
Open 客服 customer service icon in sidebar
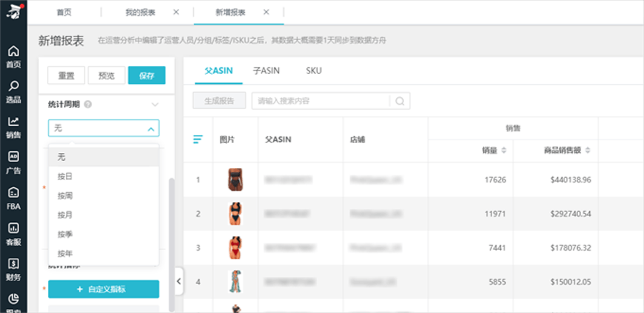(14, 228)
